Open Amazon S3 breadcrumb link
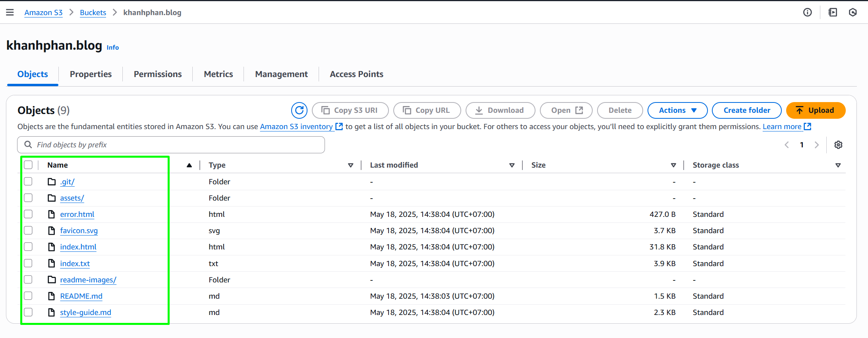The image size is (868, 338). (x=43, y=12)
